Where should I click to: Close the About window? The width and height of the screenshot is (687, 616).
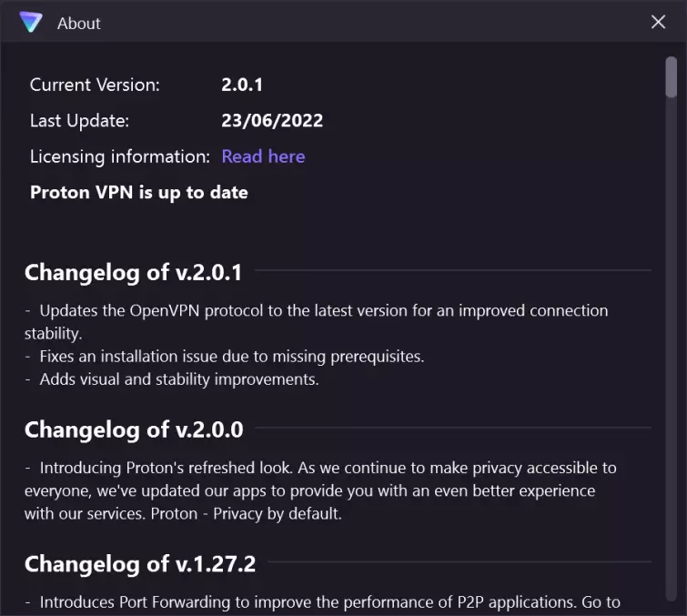pos(658,23)
